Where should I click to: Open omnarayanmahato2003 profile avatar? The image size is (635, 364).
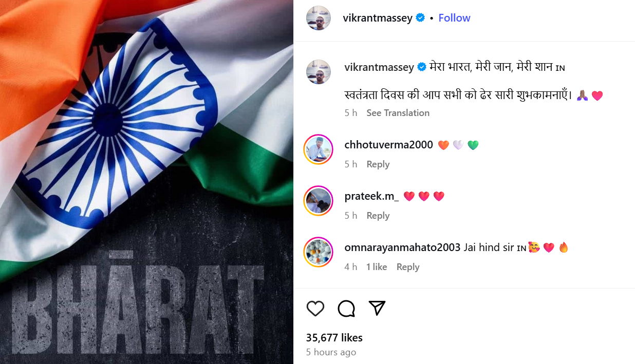click(x=319, y=252)
